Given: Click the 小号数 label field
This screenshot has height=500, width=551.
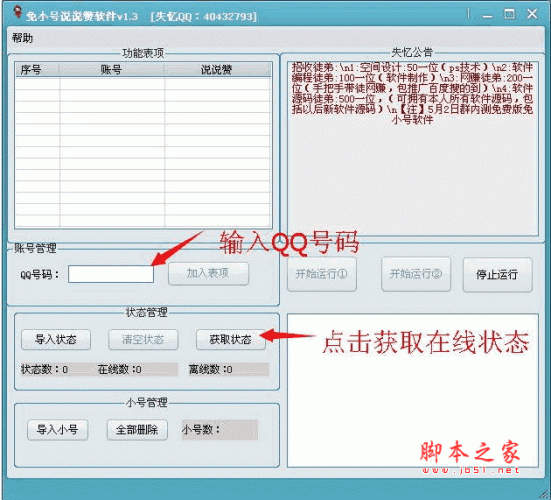Looking at the screenshot, I should point(220,429).
